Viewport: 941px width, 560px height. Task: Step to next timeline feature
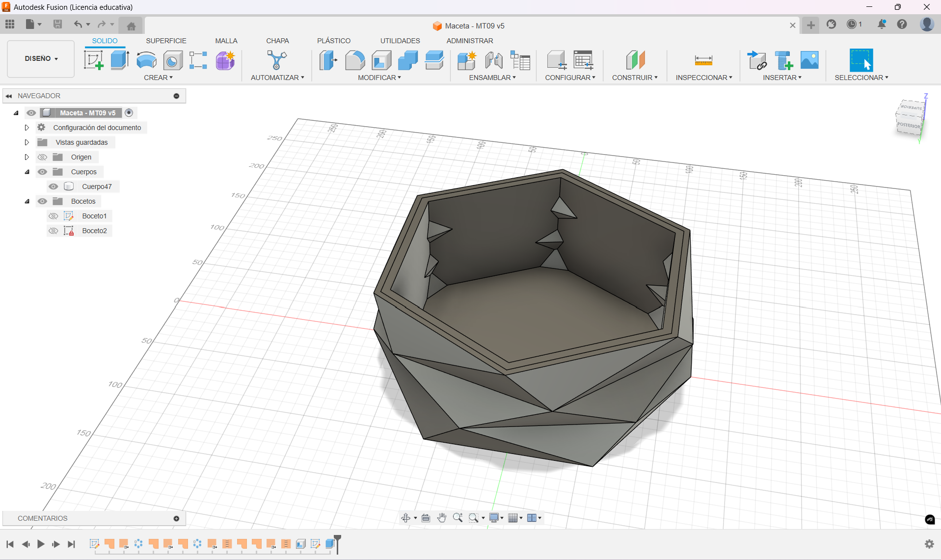tap(56, 544)
